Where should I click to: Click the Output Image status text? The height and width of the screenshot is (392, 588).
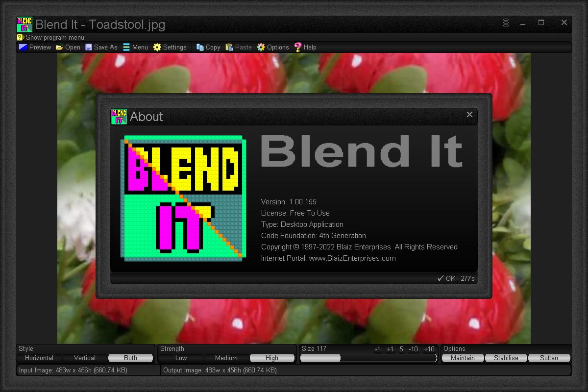coord(220,370)
